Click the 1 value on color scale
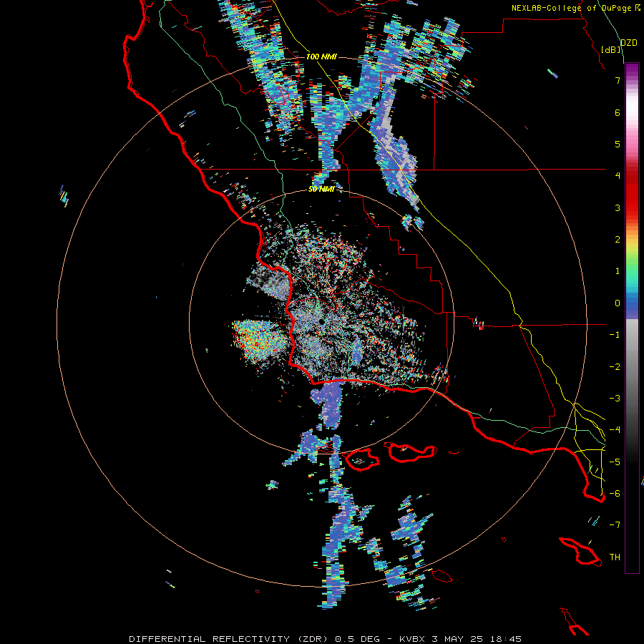644x644 pixels. pos(618,271)
